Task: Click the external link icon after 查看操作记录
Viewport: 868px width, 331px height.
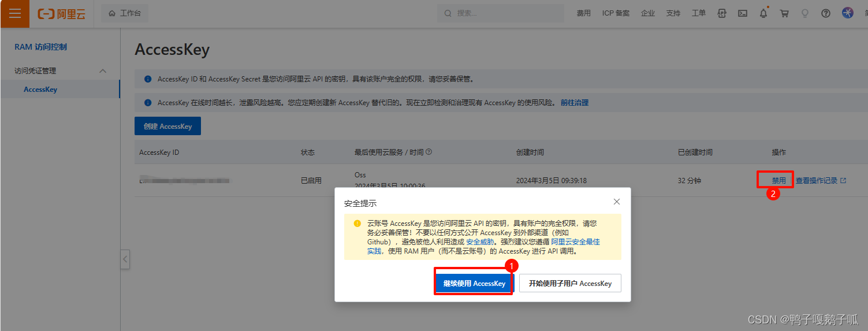Action: [843, 180]
